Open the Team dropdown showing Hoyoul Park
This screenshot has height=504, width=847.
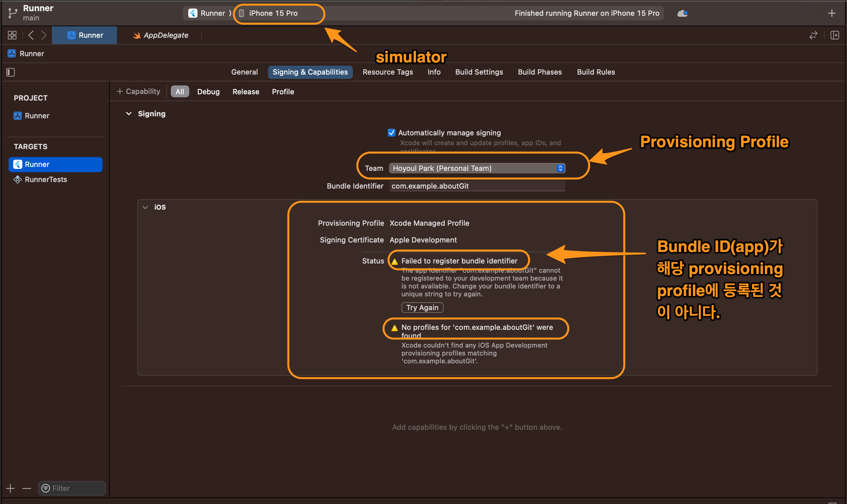coord(476,168)
